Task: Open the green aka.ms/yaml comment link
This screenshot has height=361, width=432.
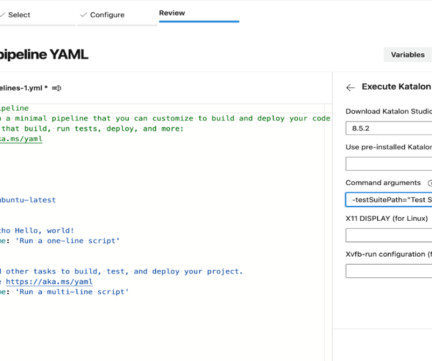Action: (x=21, y=139)
